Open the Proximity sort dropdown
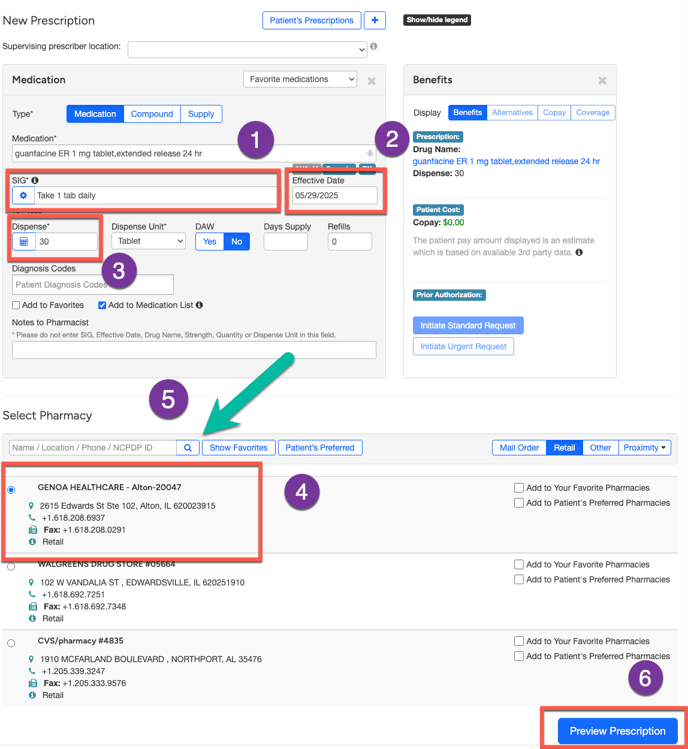 [x=644, y=448]
